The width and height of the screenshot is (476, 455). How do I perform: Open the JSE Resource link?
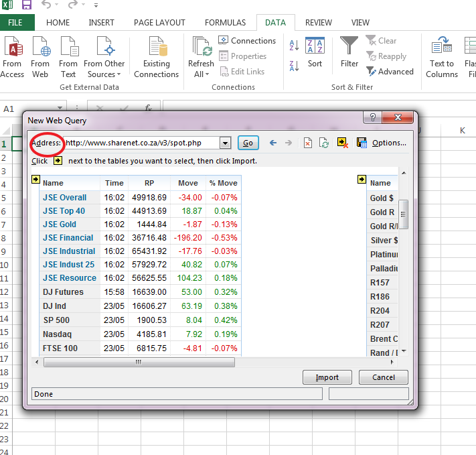pyautogui.click(x=70, y=278)
